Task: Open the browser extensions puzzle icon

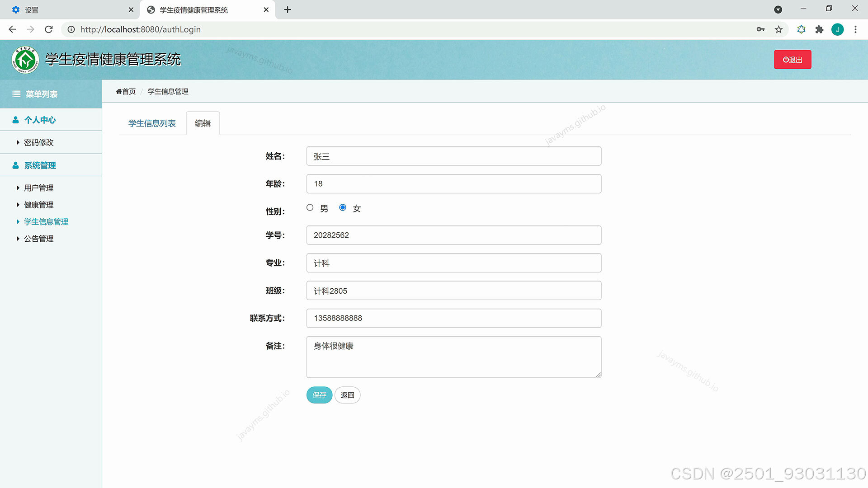Action: click(x=819, y=29)
